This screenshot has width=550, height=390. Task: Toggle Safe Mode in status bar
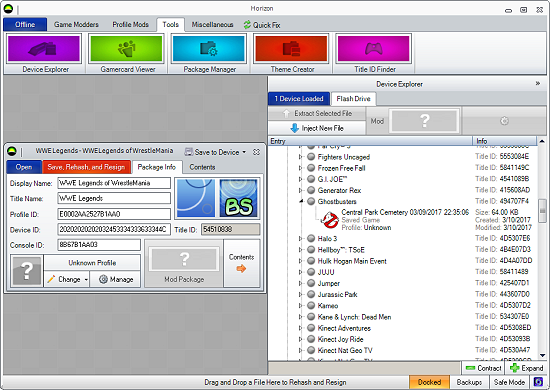(x=509, y=382)
